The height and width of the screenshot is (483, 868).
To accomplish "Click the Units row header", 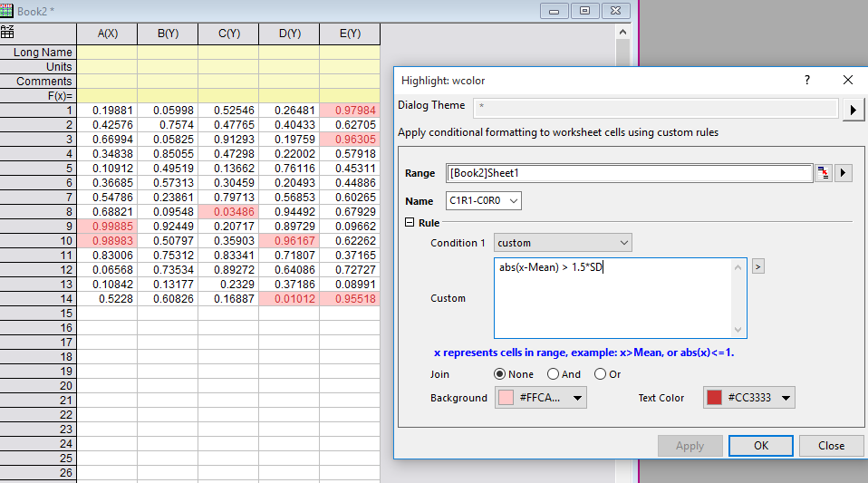I will click(38, 66).
